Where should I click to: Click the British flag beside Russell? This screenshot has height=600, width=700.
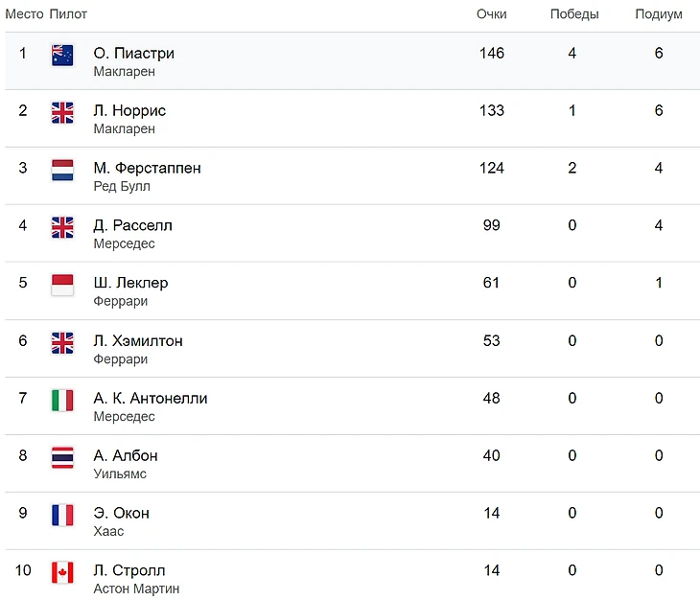tap(62, 227)
